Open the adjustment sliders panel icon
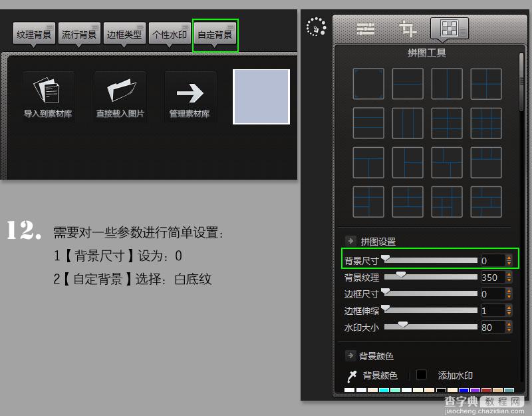Image resolution: width=532 pixels, height=416 pixels. click(366, 29)
